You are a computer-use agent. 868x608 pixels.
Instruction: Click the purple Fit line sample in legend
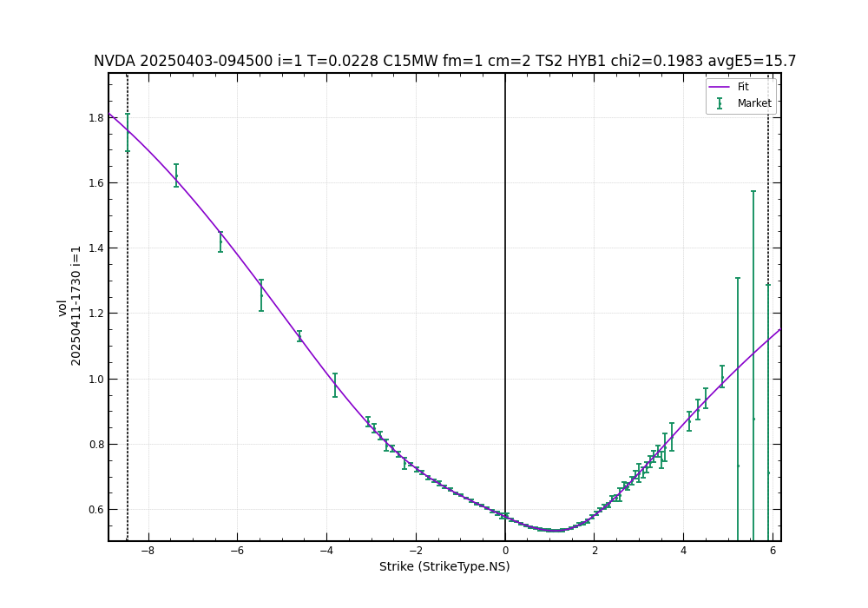720,87
